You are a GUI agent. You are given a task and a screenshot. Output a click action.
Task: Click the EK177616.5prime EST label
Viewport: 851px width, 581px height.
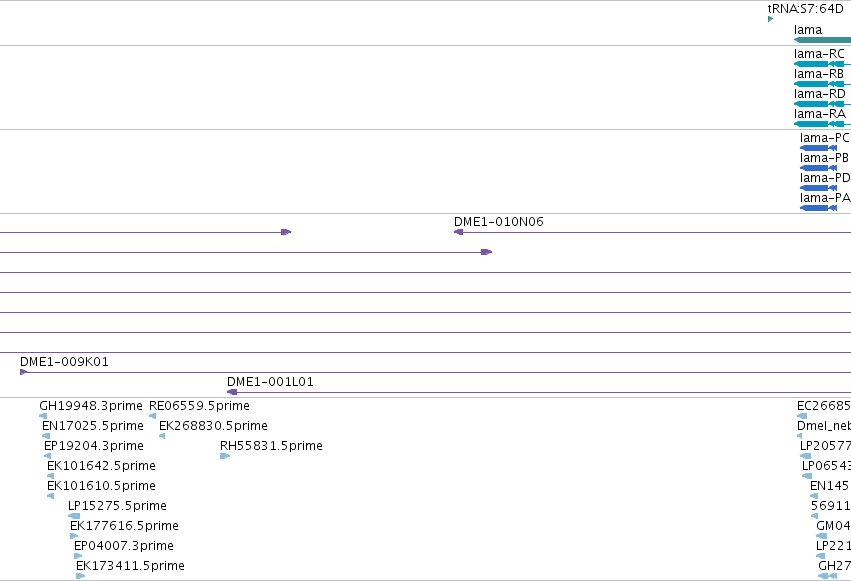click(x=124, y=526)
